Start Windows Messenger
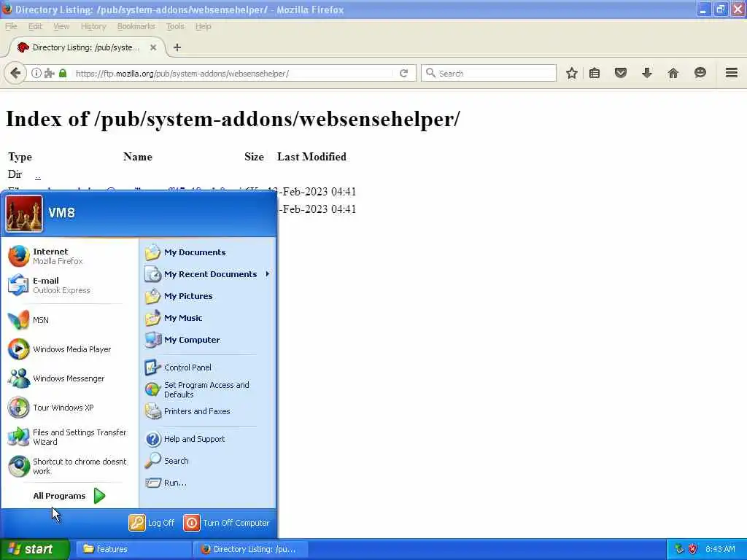The height and width of the screenshot is (560, 747). pyautogui.click(x=69, y=378)
